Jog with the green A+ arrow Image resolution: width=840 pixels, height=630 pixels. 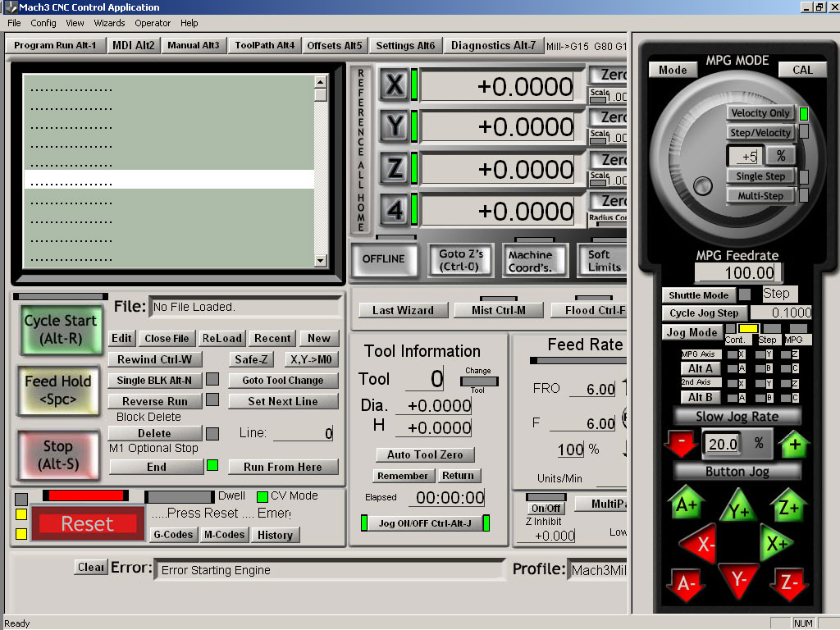coord(686,503)
